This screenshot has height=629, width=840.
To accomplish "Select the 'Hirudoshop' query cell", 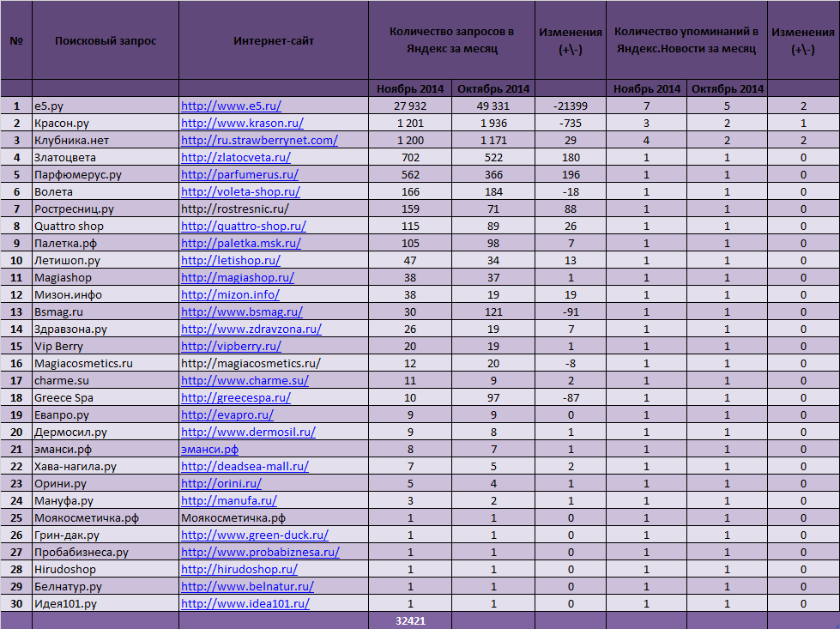I will (106, 569).
